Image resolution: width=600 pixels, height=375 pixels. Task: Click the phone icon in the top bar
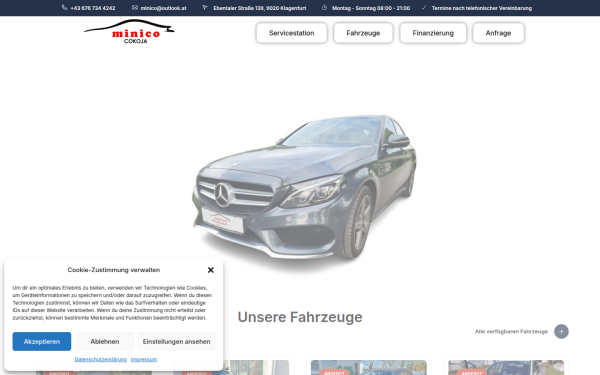point(64,8)
